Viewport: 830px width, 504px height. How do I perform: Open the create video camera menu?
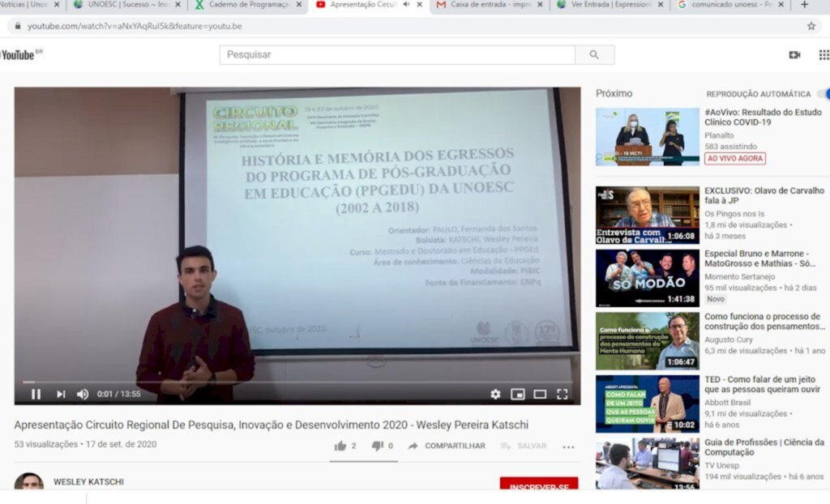pyautogui.click(x=794, y=55)
